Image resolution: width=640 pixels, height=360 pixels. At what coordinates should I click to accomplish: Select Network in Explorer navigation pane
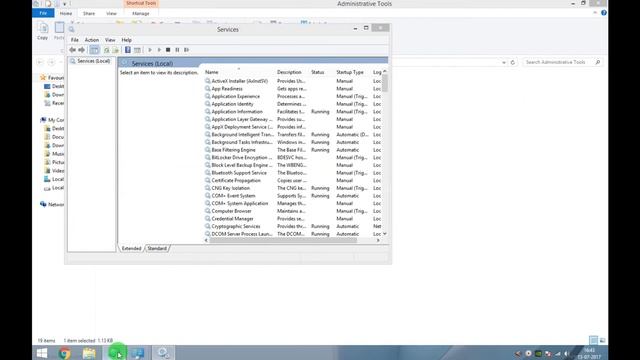point(52,204)
